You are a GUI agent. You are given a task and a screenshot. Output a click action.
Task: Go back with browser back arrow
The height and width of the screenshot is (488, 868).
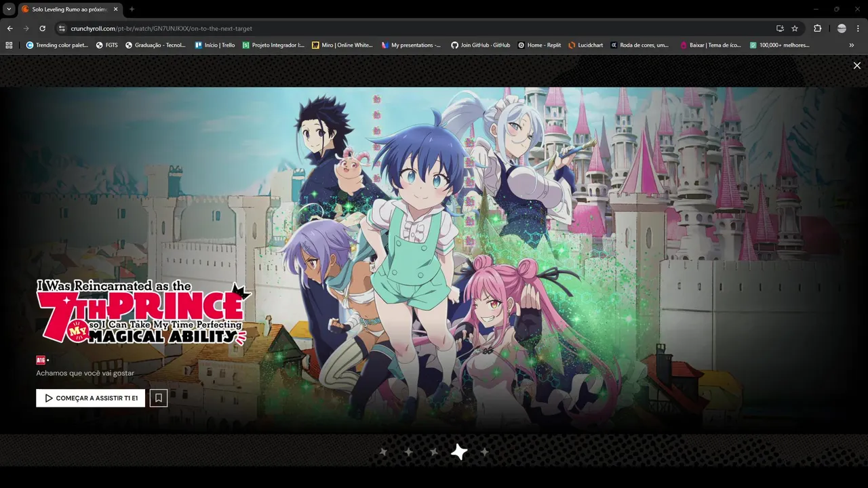(x=9, y=28)
